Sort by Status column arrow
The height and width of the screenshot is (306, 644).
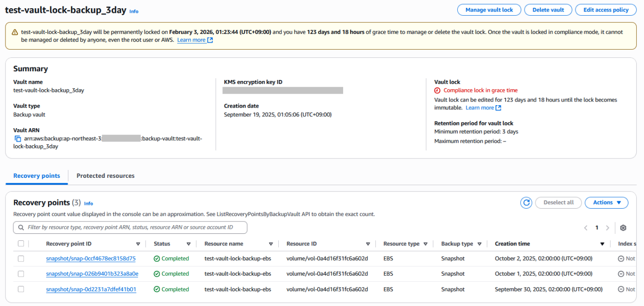[189, 244]
